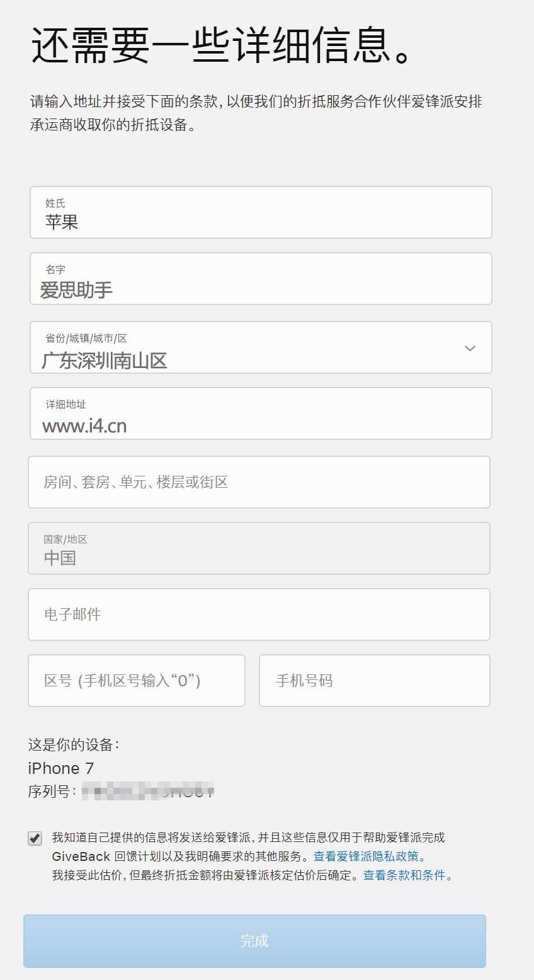Click the 详细地址 field showing www.i4.cn
Screen dimensions: 534x980
(x=261, y=413)
